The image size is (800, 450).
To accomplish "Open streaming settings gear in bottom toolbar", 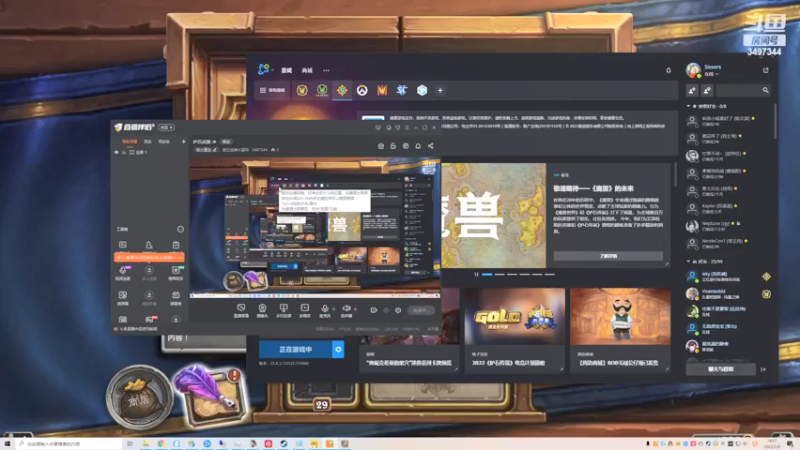I will pos(398,310).
